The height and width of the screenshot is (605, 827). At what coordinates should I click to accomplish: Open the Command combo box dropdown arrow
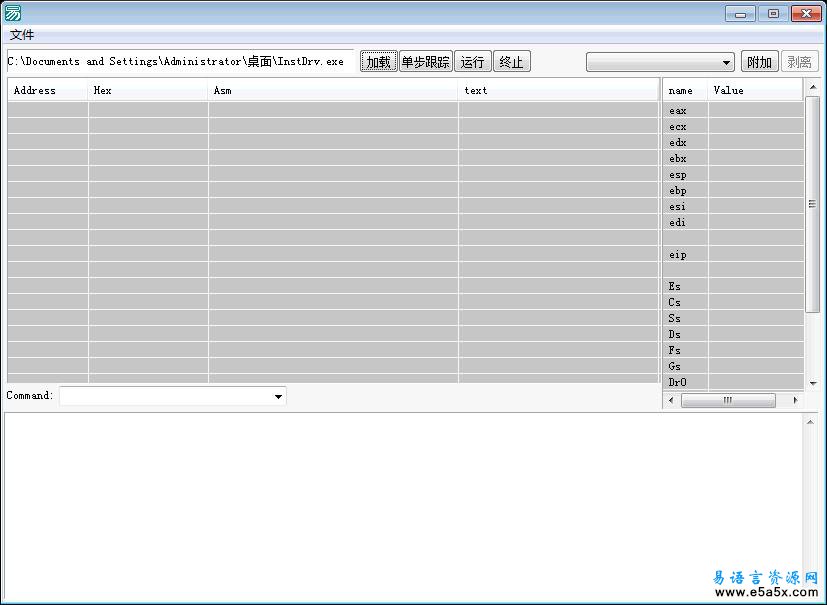click(278, 397)
